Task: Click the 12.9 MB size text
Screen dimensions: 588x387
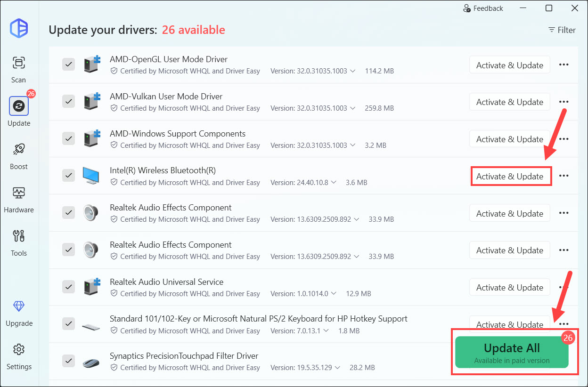Action: coord(359,293)
